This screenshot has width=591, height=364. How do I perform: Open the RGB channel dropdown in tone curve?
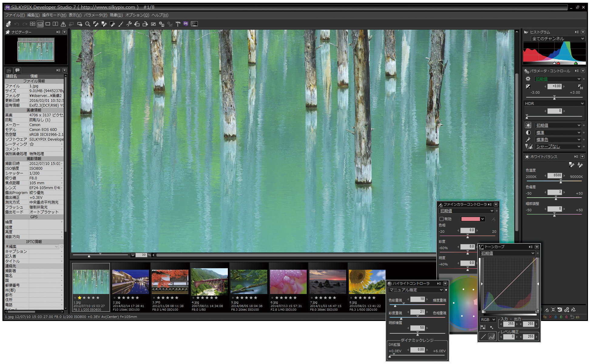pyautogui.click(x=488, y=319)
